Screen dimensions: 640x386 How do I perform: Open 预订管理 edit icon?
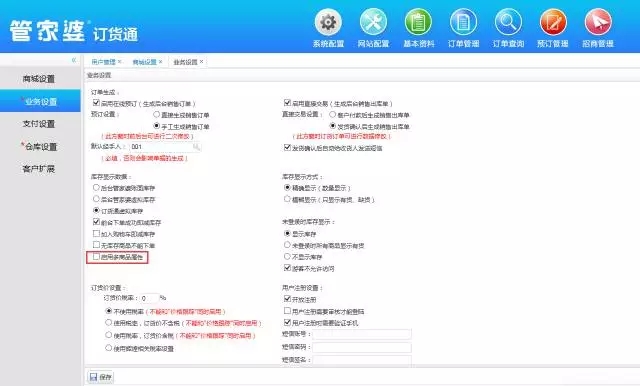[553, 22]
